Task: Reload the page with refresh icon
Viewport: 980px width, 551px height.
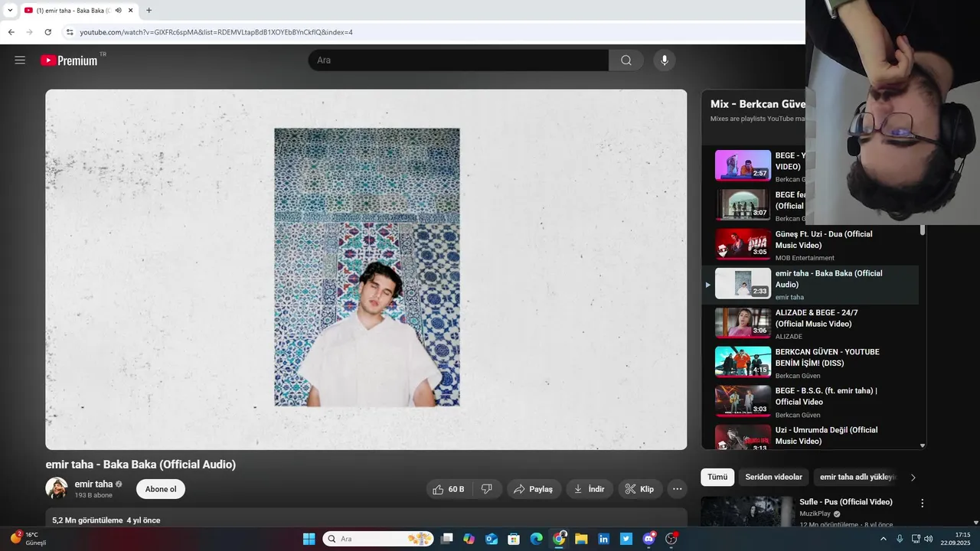Action: pos(47,32)
